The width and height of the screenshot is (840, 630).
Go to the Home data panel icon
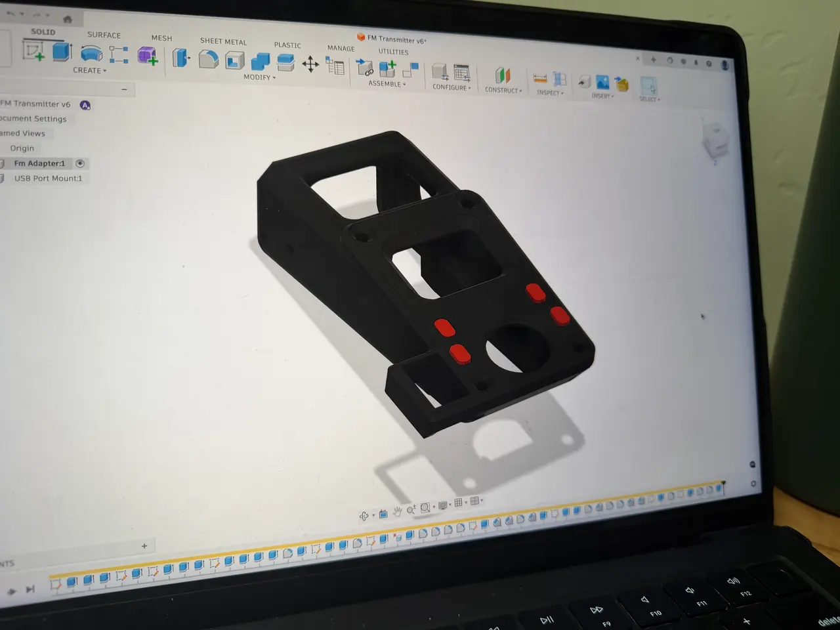click(x=67, y=19)
